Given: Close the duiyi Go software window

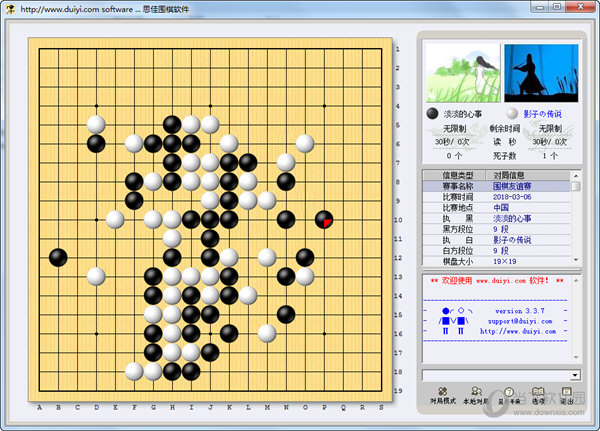Looking at the screenshot, I should (x=580, y=7).
